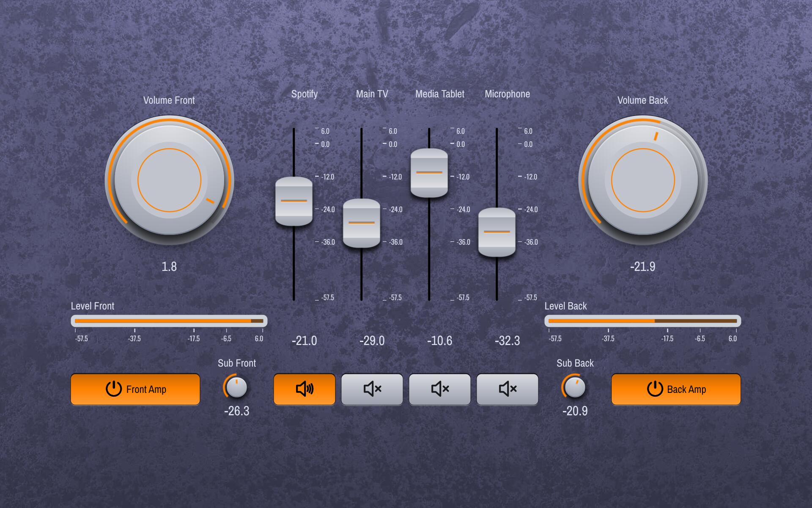Click the Microphone fader handle
Screen dimensions: 812x508
pyautogui.click(x=497, y=232)
